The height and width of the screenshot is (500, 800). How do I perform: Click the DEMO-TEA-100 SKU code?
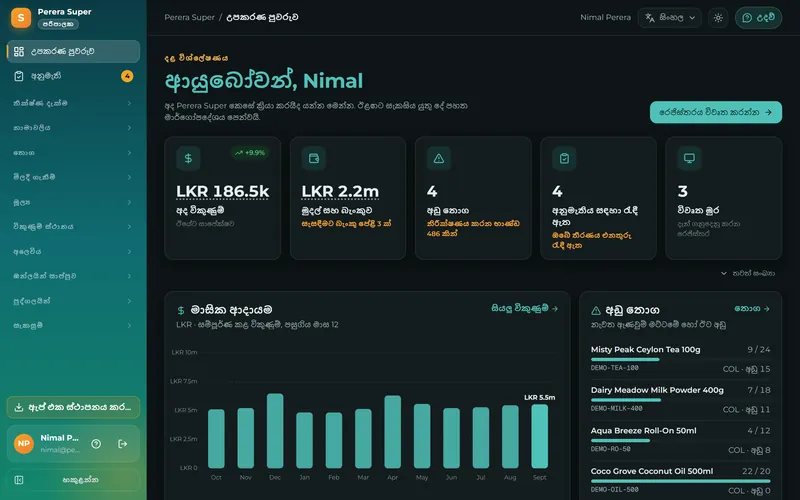pyautogui.click(x=614, y=368)
